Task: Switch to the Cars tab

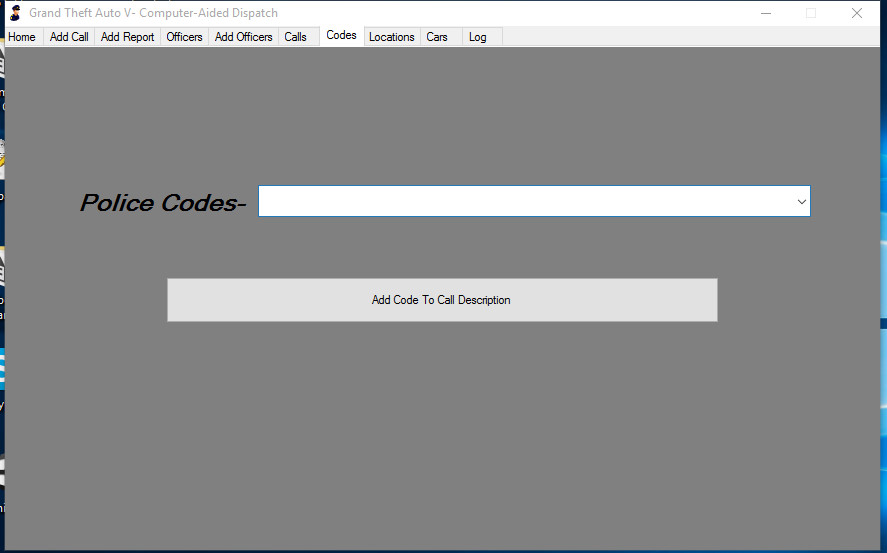Action: [441, 37]
